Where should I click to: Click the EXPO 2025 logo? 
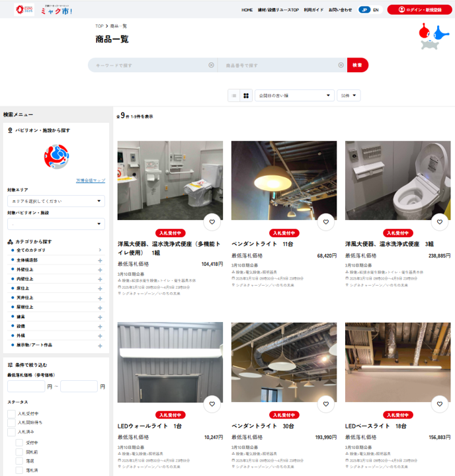pyautogui.click(x=24, y=10)
